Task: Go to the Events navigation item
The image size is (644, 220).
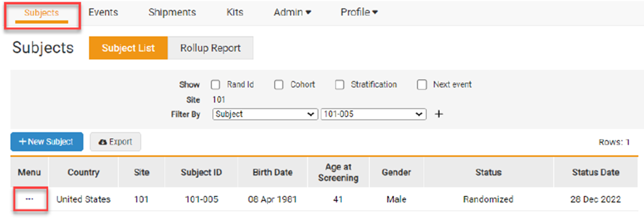Action: [x=103, y=12]
